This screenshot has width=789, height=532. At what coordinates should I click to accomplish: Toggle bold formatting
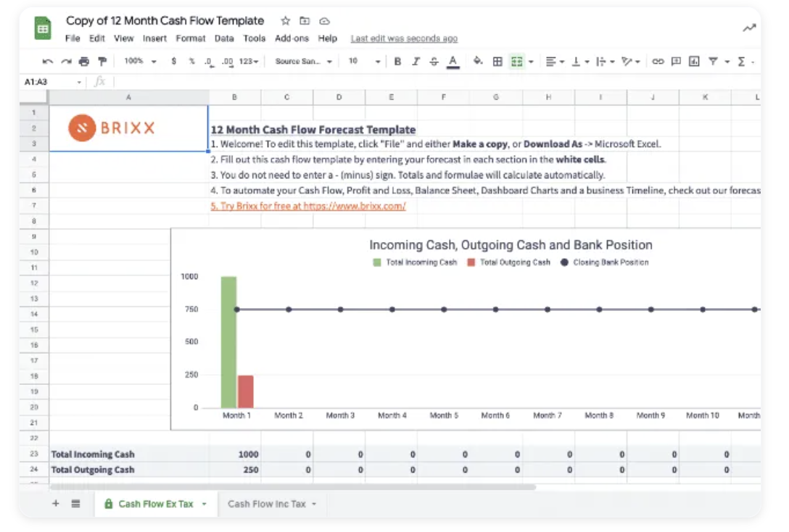(397, 62)
